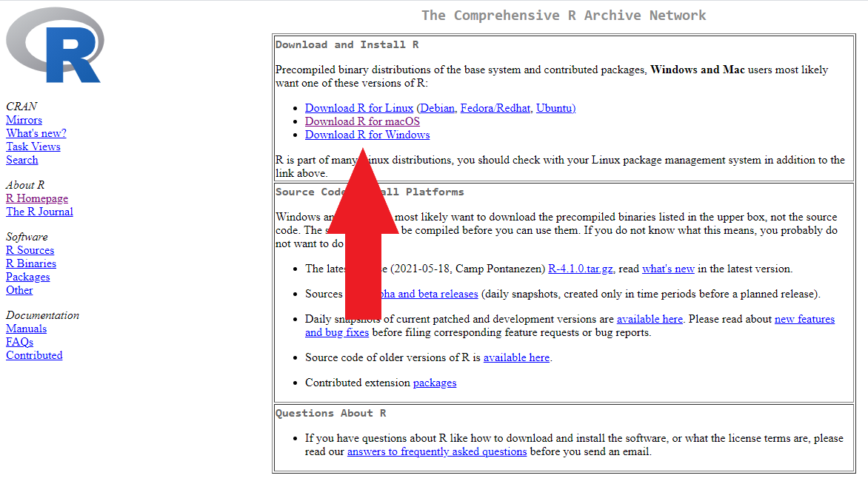Go to Task Views
Image resolution: width=868 pixels, height=481 pixels.
pos(33,147)
